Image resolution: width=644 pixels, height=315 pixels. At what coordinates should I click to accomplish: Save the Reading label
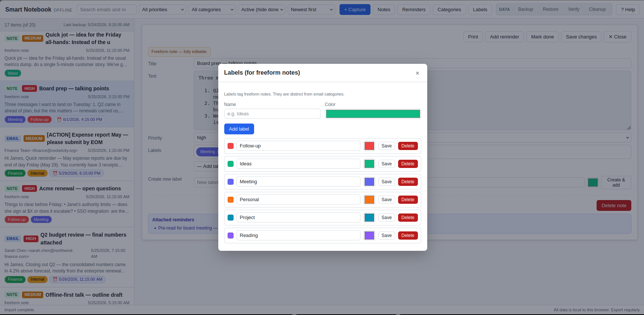[x=387, y=236]
